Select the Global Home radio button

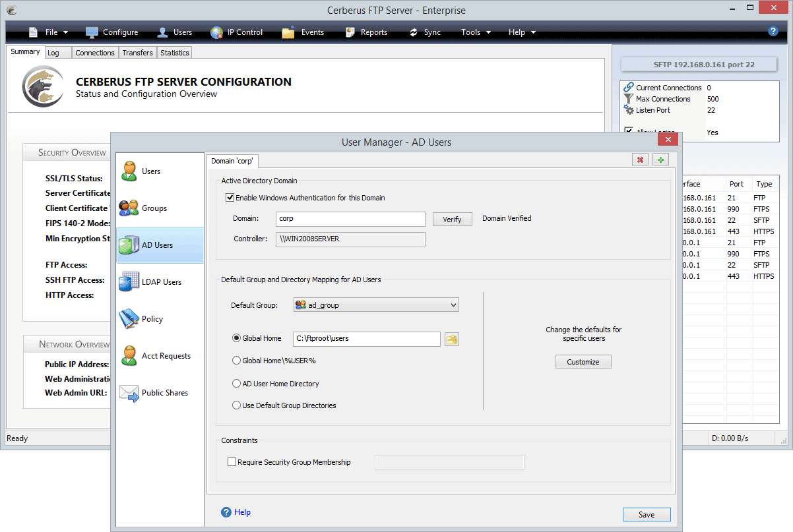[x=236, y=338]
